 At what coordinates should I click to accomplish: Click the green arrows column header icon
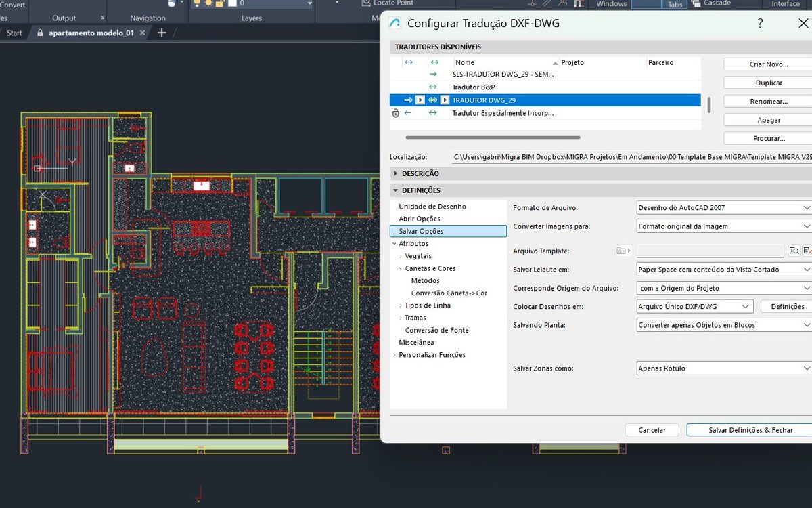click(x=434, y=62)
